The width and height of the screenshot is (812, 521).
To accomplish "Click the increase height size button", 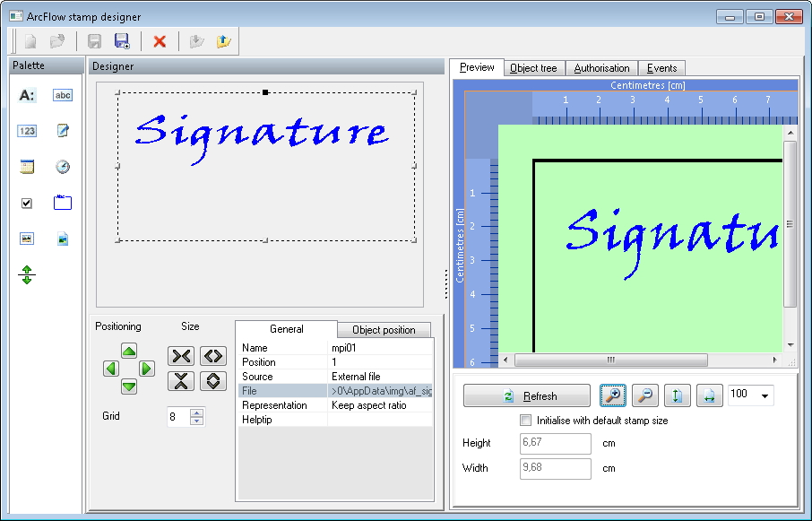I will [x=213, y=381].
